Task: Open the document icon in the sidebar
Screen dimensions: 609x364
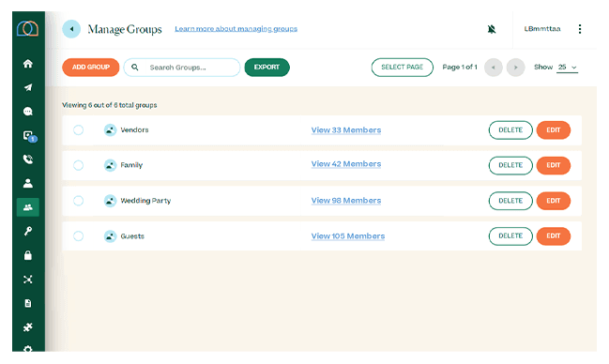Action: click(28, 303)
